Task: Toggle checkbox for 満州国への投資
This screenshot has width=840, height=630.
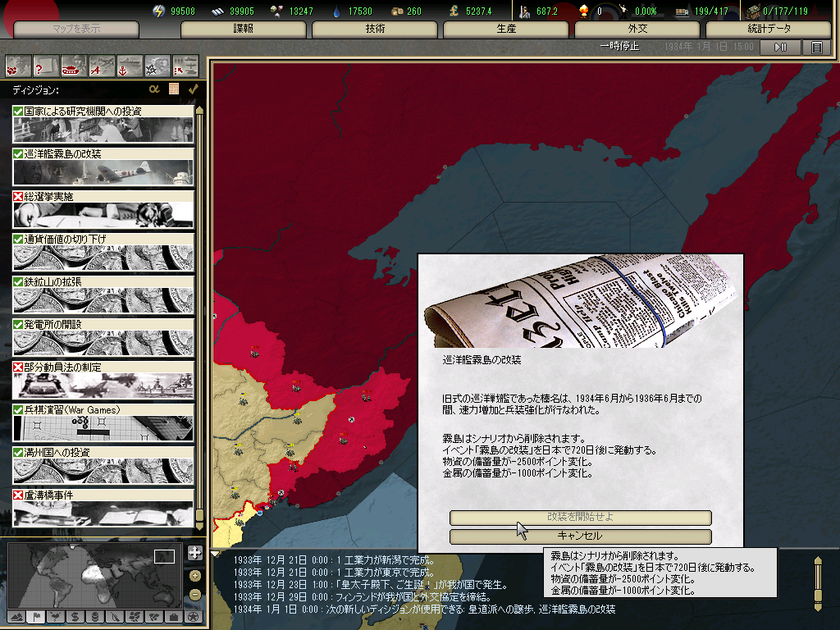Action: coord(18,453)
